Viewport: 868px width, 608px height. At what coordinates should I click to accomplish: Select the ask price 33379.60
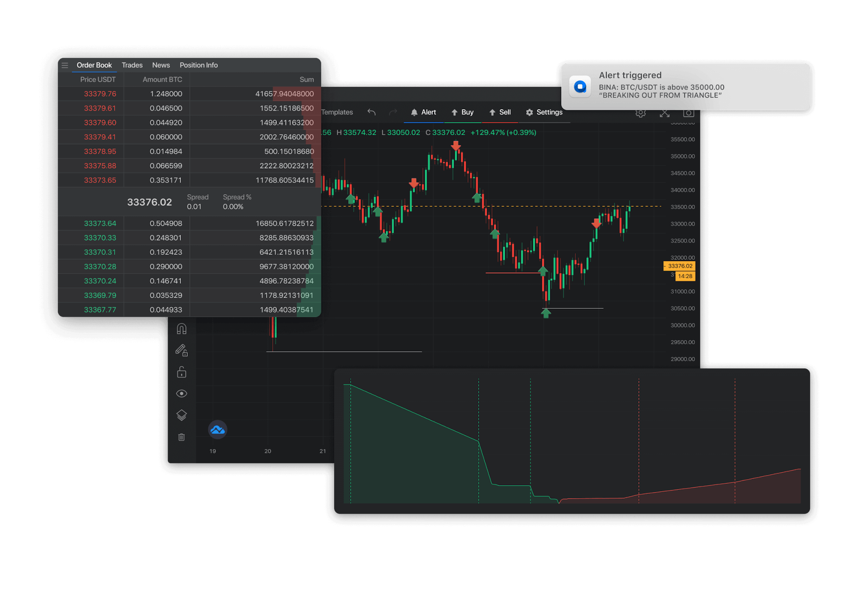pos(100,122)
